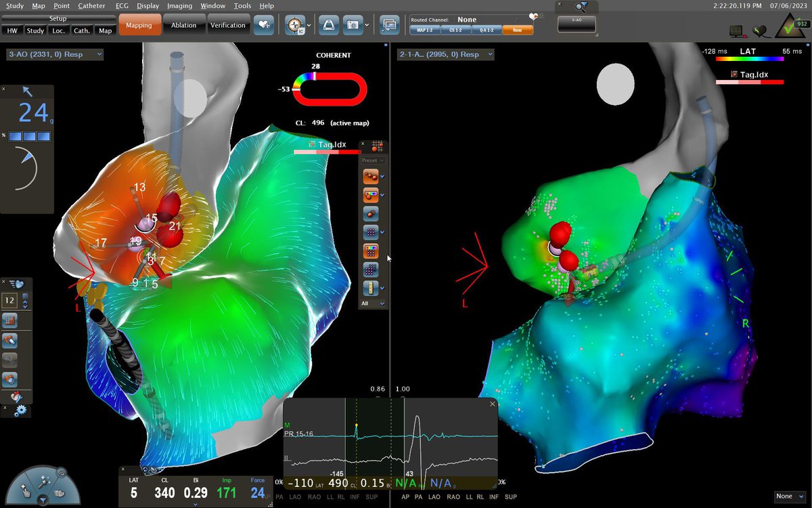Click the LAT rainbow color scale bar
The width and height of the screenshot is (812, 508).
[750, 59]
